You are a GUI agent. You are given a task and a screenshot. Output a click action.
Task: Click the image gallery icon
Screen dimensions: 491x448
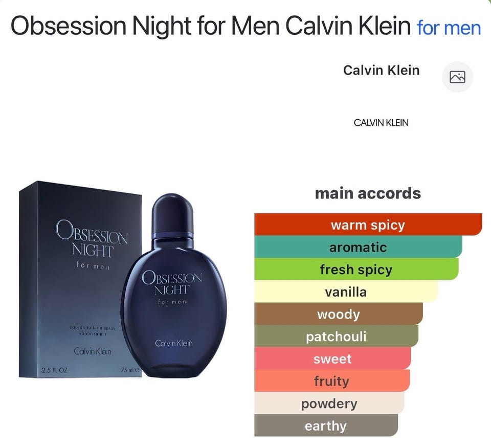[457, 77]
